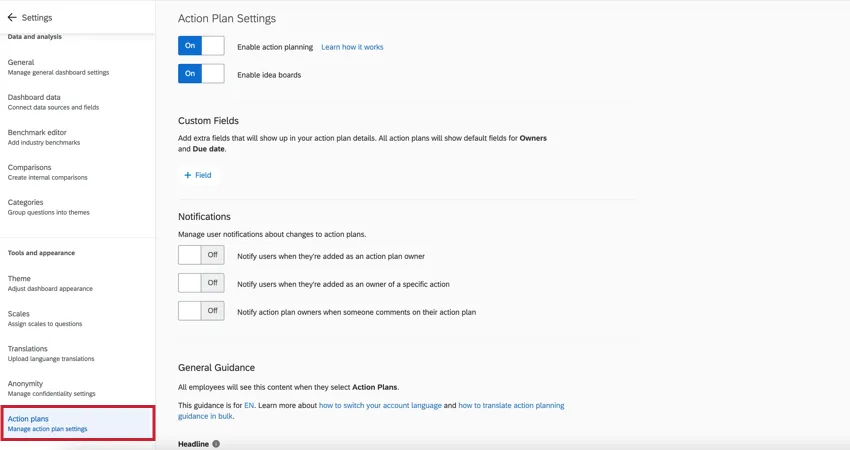Toggle notify for owners of specific action
The image size is (850, 450).
pos(201,283)
